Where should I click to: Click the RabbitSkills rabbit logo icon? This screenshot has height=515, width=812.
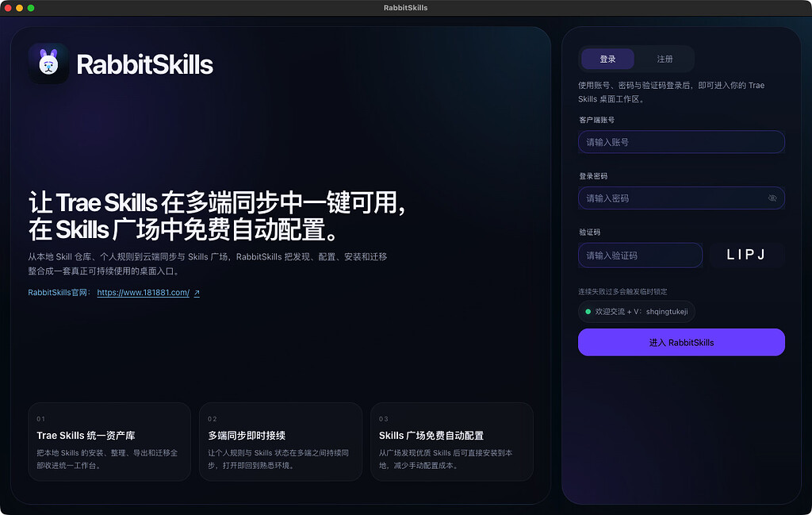48,63
